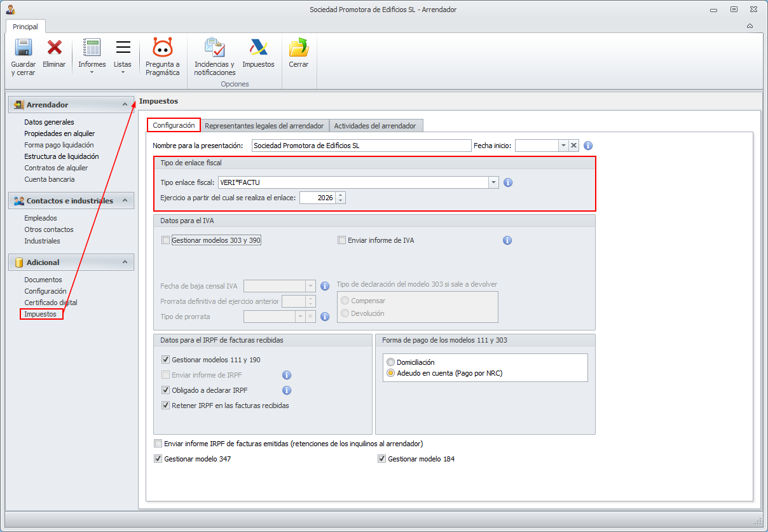Open the Informes dropdown arrow

click(x=92, y=72)
